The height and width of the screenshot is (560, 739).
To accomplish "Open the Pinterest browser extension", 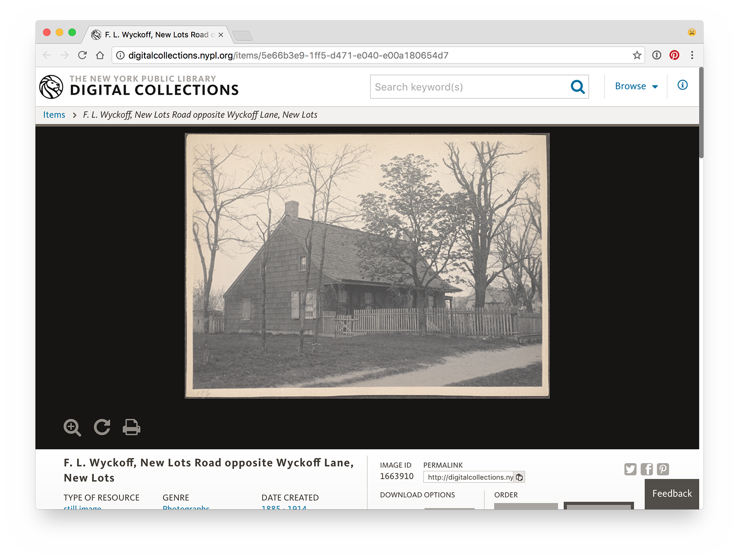I will click(674, 55).
